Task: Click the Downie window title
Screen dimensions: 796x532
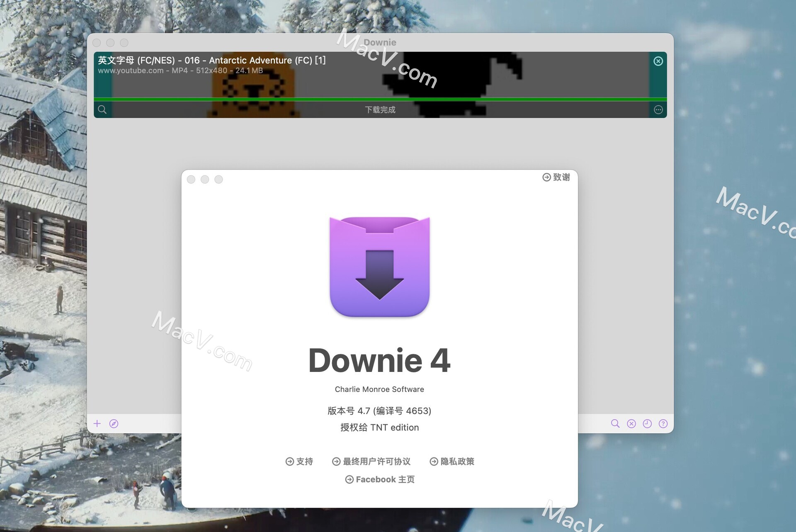Action: [x=380, y=42]
